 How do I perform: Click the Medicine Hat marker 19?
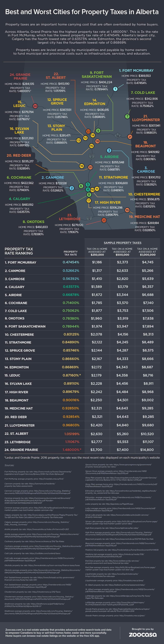point(127,210)
